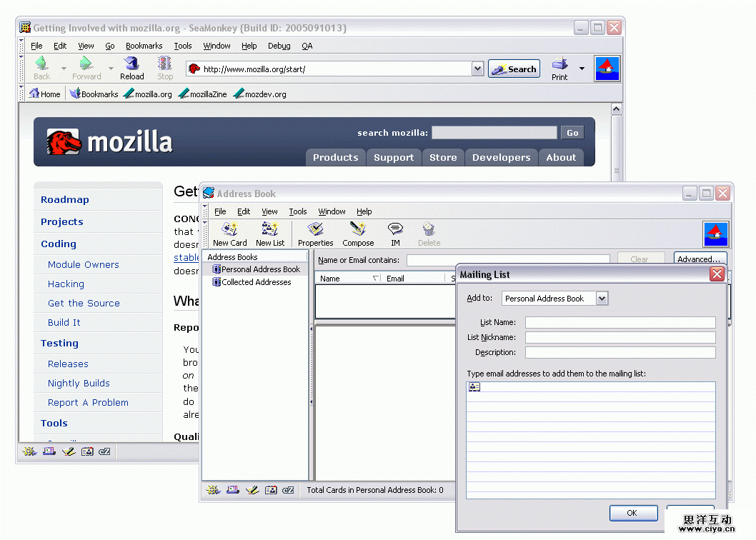Click the List Name input field
The width and height of the screenshot is (756, 540).
point(620,322)
